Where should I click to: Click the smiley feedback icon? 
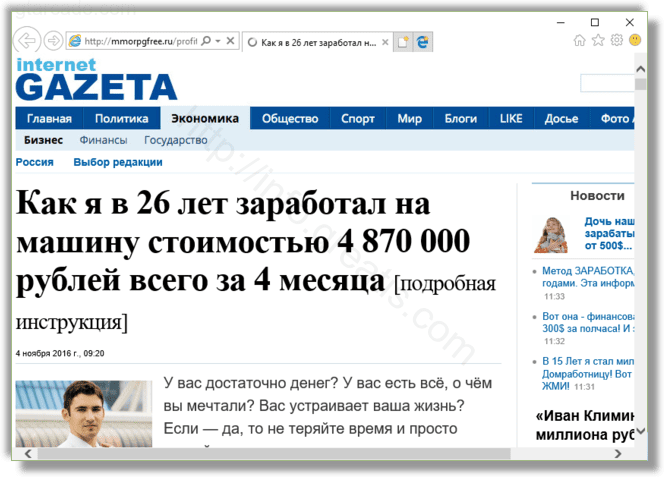click(634, 40)
